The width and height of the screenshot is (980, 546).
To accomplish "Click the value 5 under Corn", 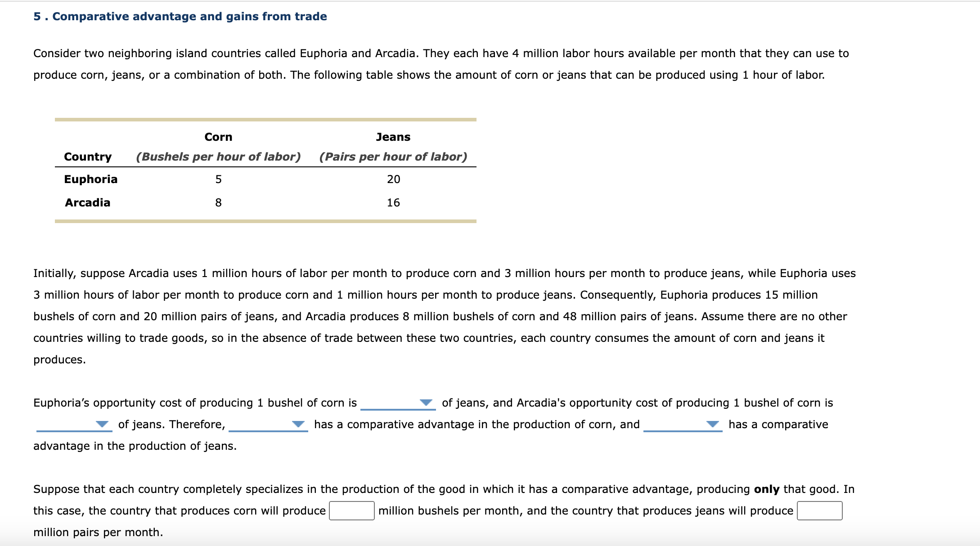I will [x=219, y=179].
